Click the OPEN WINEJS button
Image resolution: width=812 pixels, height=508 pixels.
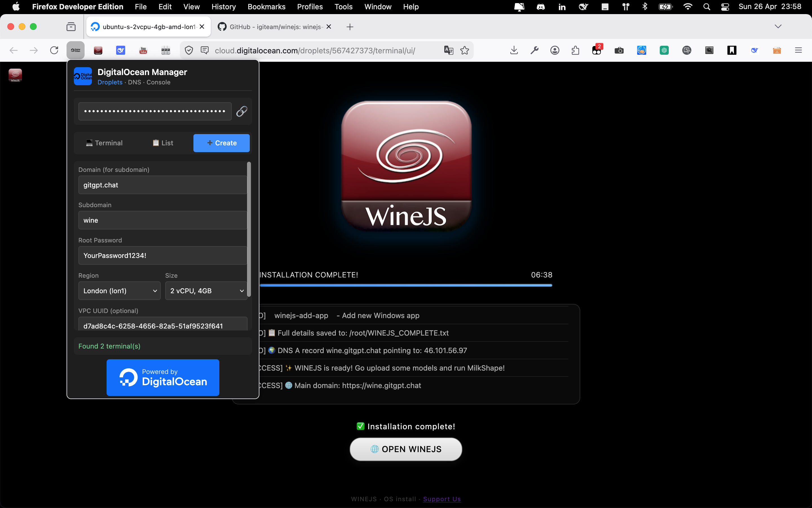click(x=406, y=449)
